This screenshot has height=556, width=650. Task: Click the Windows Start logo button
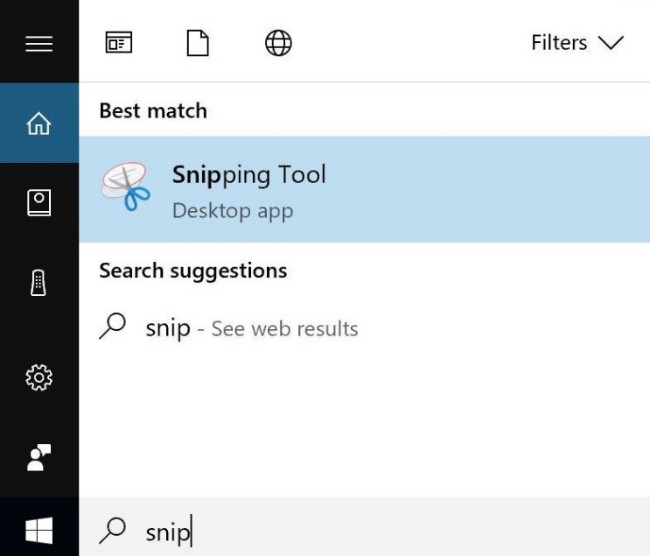pos(39,530)
